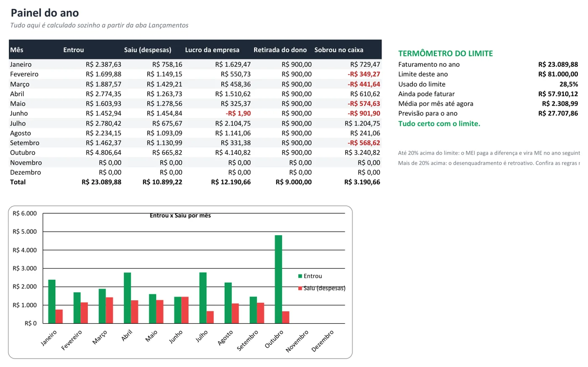588x367 pixels.
Task: Click Janeiro's red despesas bar in chart
Action: coord(59,317)
